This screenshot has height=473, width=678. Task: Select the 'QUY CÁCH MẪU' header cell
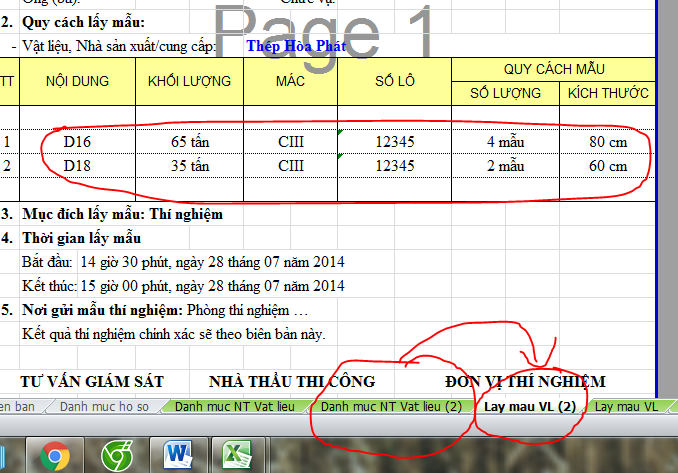coord(553,69)
